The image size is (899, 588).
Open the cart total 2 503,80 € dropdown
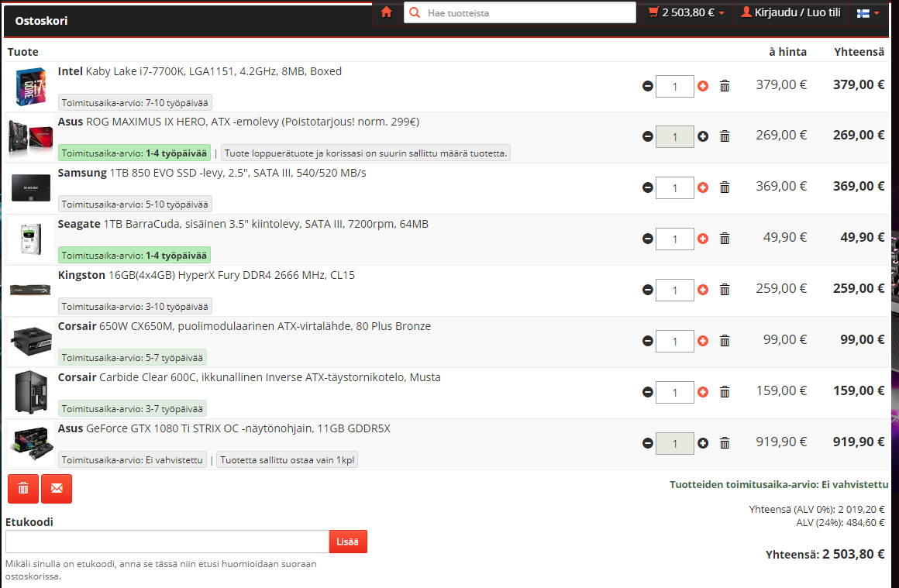click(687, 12)
